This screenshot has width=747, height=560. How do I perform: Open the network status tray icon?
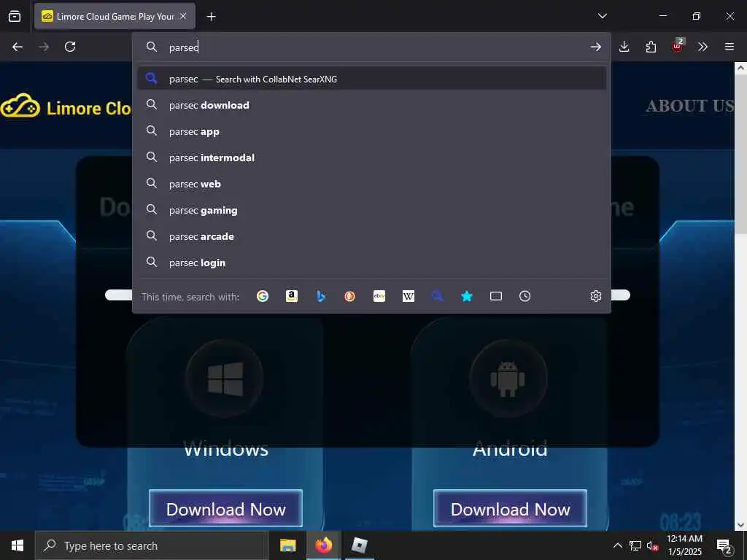pyautogui.click(x=635, y=545)
